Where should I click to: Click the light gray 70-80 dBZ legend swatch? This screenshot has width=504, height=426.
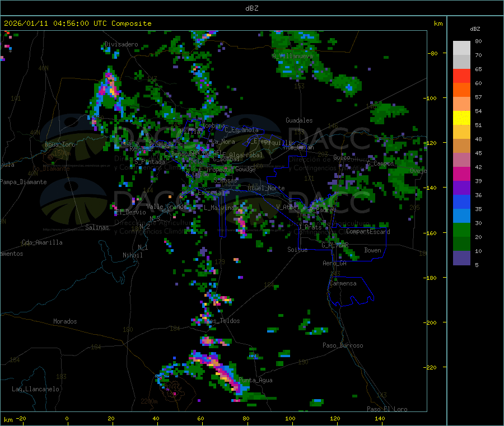pyautogui.click(x=461, y=48)
